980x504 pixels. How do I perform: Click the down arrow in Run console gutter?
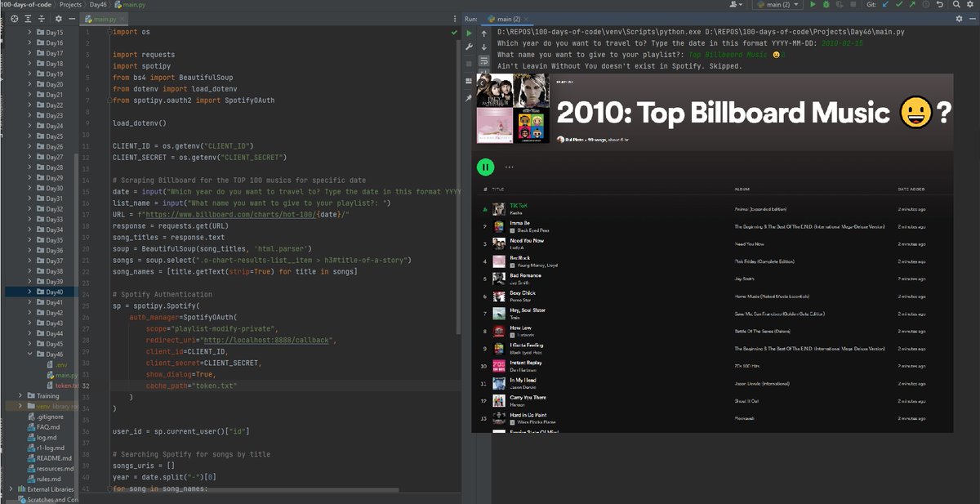pyautogui.click(x=484, y=47)
